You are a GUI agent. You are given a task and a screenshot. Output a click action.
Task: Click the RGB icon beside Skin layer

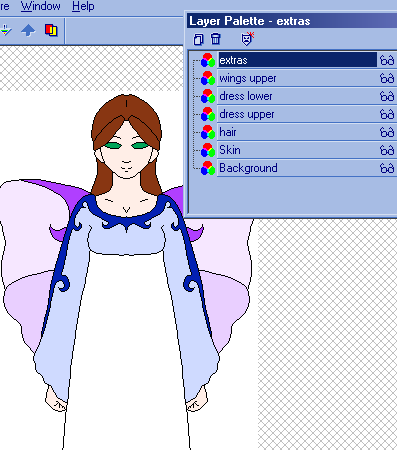[x=208, y=150]
